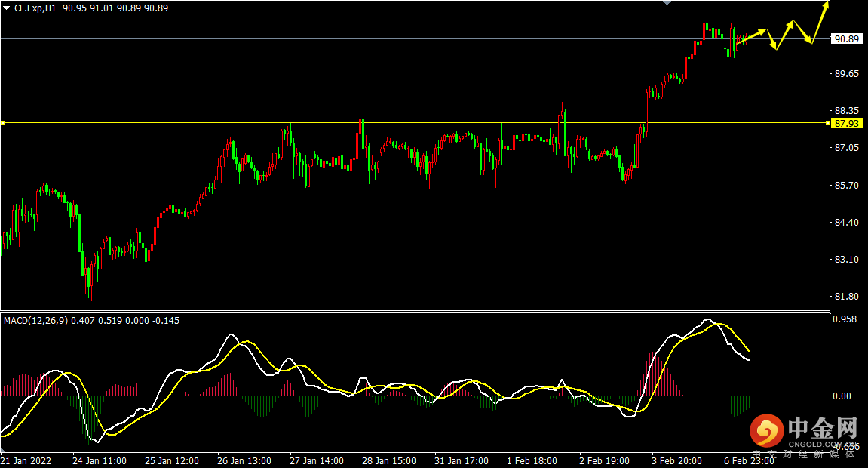Select the yellow horizontal line's right handle
The image size is (868, 468).
click(828, 122)
